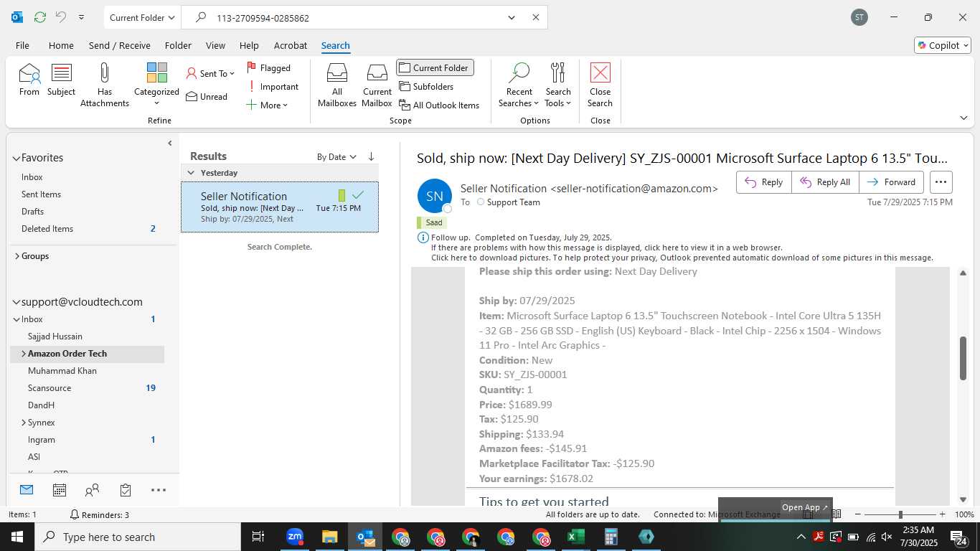Filter results by Has Attachments
Screen dimensions: 980x551
(105, 85)
